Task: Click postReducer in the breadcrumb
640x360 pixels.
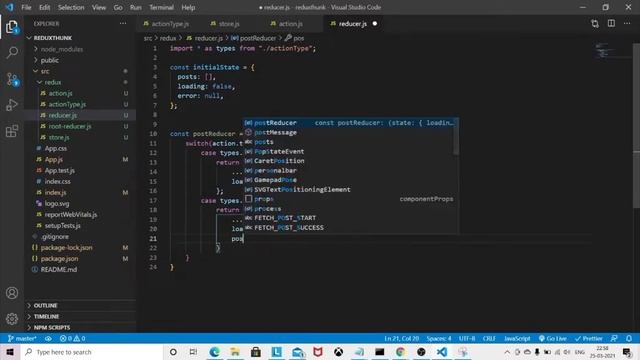Action: [x=258, y=38]
